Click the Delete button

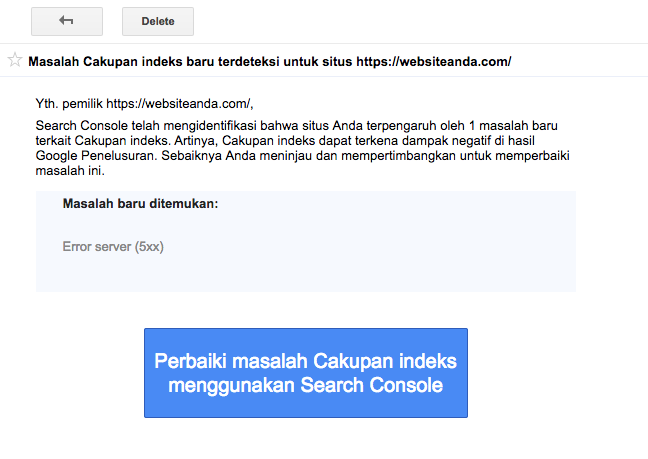158,21
